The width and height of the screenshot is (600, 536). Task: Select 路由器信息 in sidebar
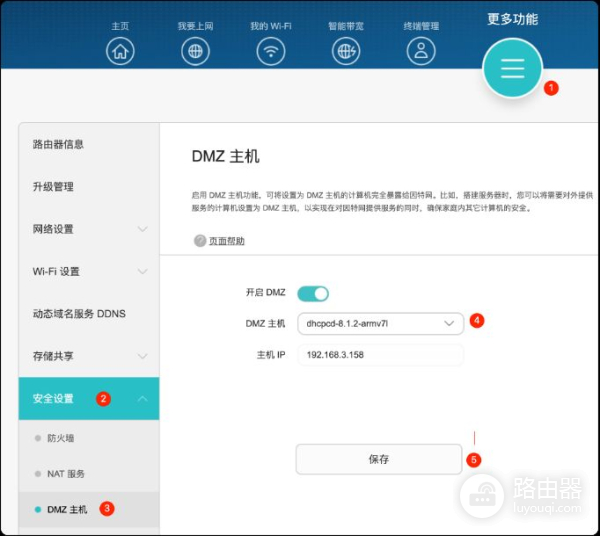[58, 144]
